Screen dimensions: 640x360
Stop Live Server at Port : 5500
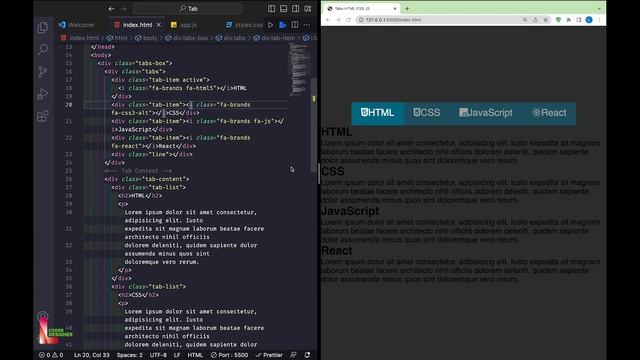point(229,355)
